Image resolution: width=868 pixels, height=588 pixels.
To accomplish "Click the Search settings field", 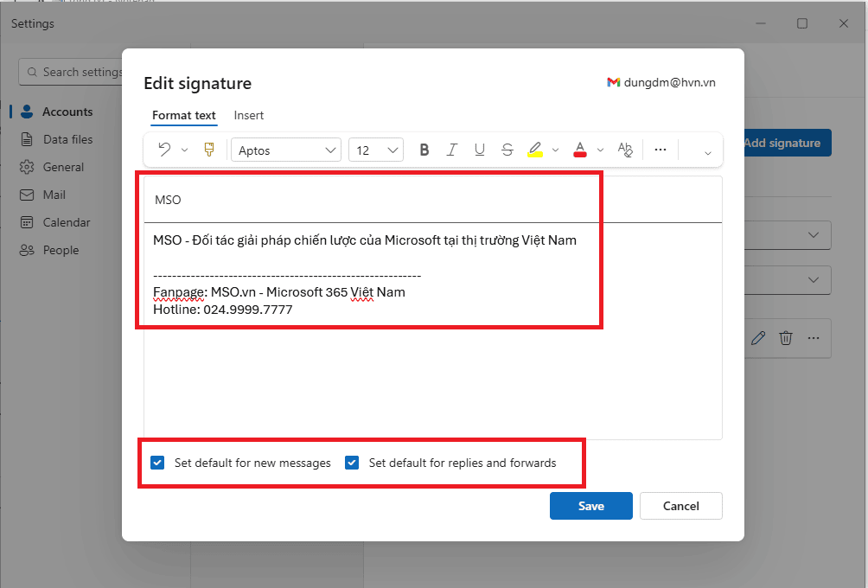I will point(71,72).
